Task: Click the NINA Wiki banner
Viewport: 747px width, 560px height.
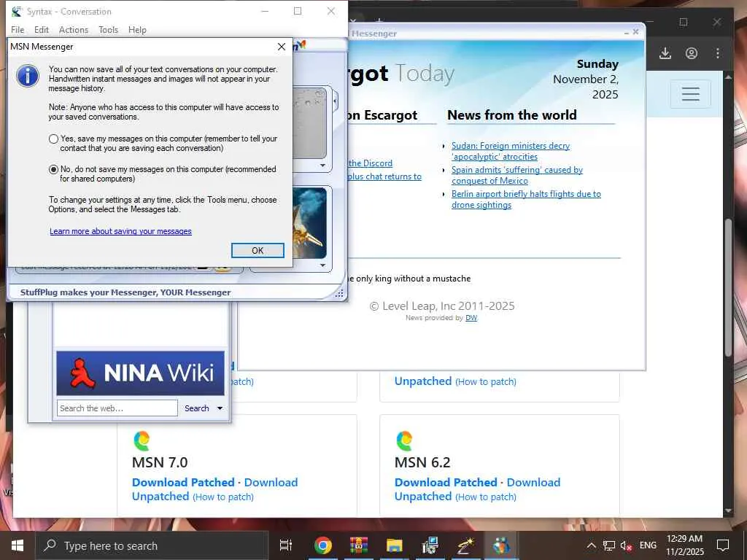Action: (140, 373)
